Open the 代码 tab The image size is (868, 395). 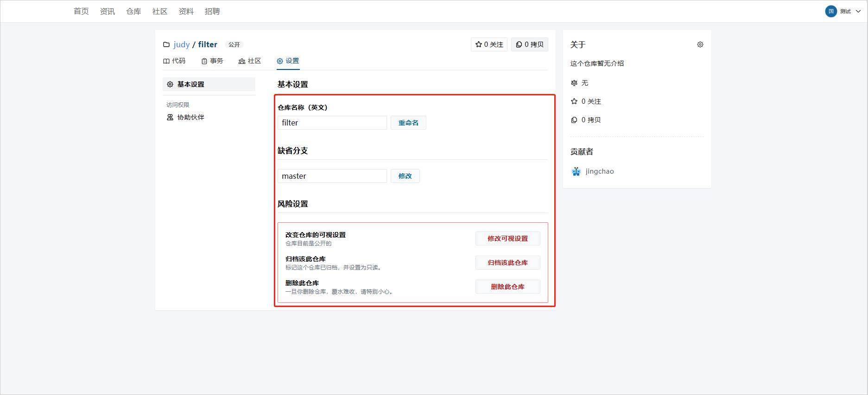[174, 61]
